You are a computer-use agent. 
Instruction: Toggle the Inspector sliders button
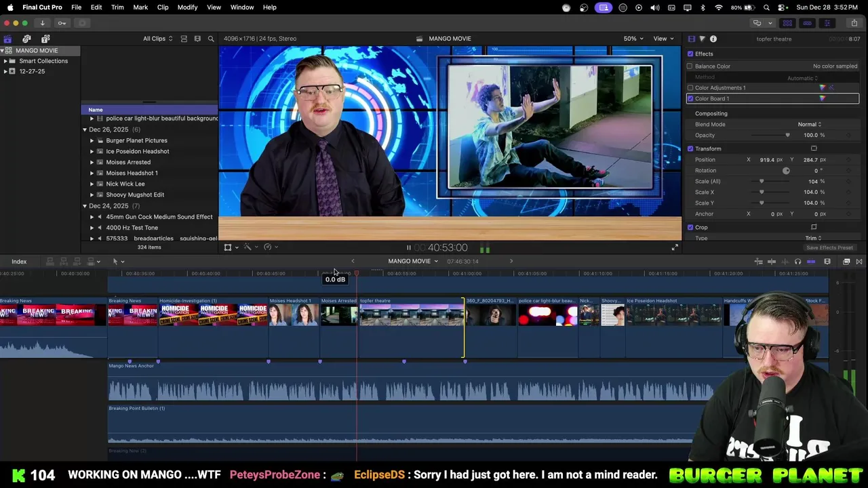[827, 23]
